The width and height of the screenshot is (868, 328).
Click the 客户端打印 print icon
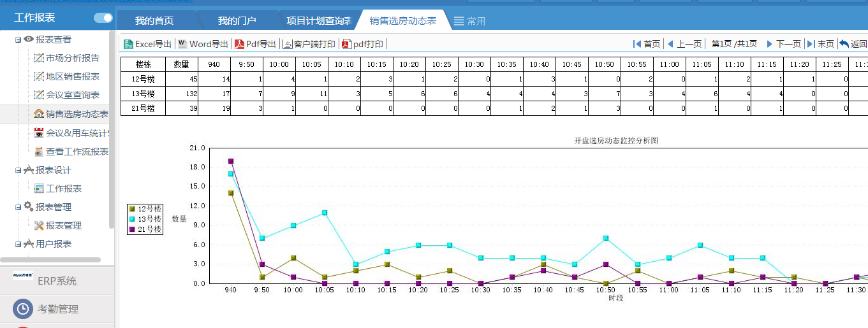287,44
